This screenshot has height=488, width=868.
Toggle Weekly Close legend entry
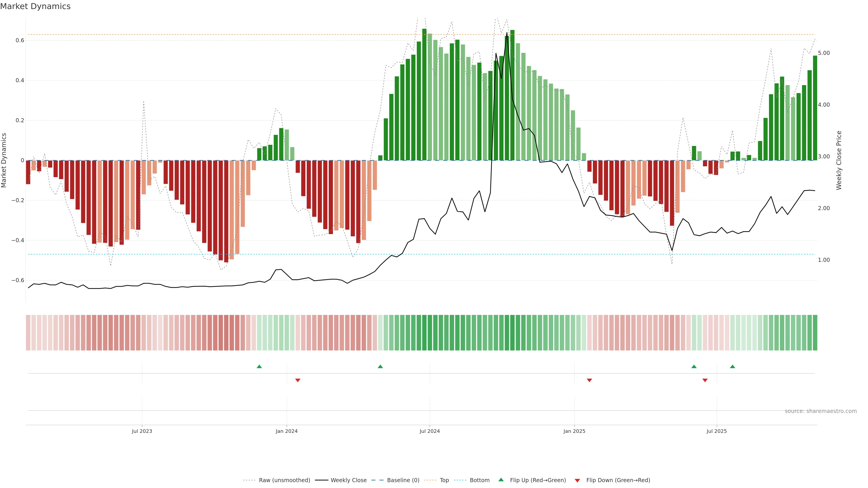[348, 480]
